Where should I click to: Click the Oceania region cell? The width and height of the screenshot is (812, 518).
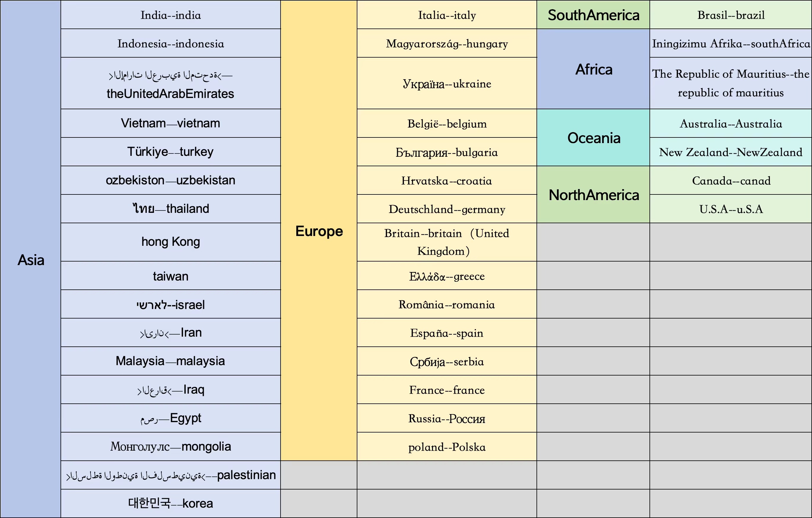pos(593,138)
